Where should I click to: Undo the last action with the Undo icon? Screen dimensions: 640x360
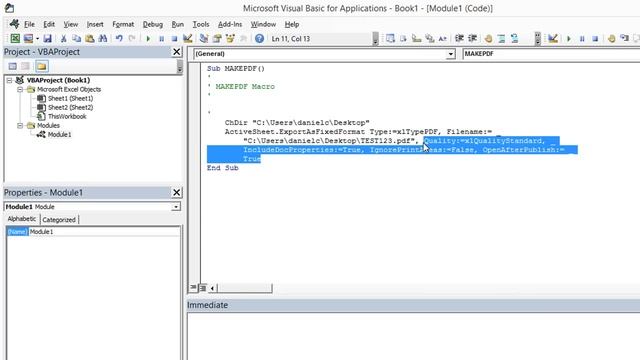pyautogui.click(x=119, y=38)
